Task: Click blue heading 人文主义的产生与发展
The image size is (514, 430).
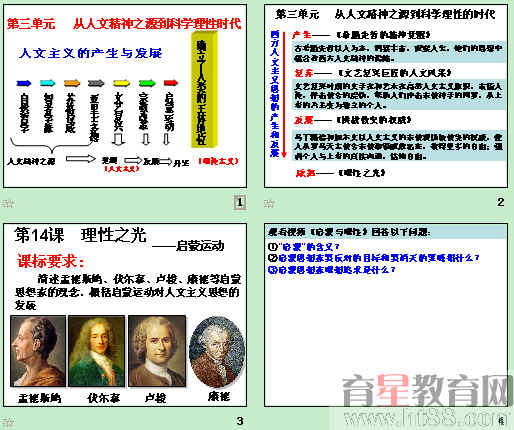Action: 90,53
